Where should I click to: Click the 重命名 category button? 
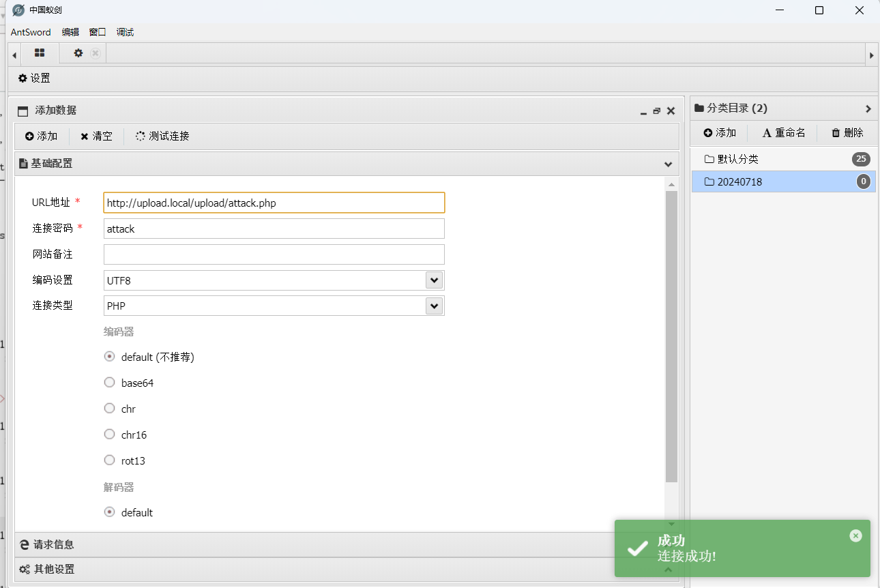coord(784,133)
